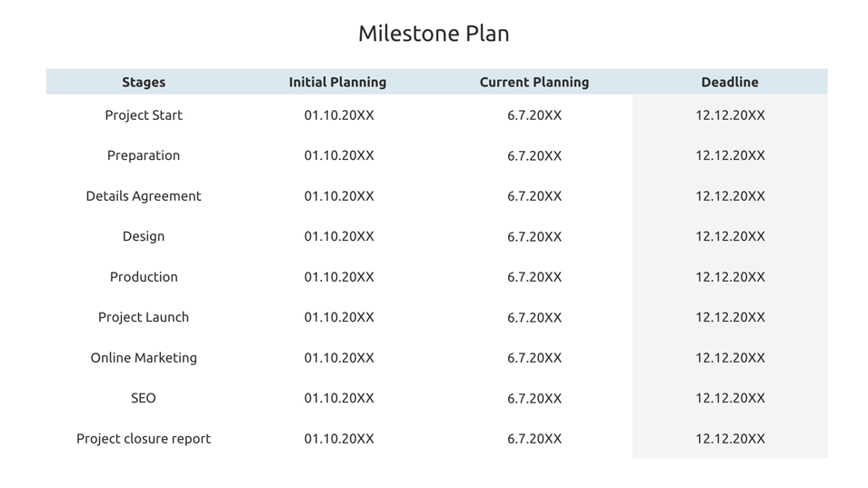
Task: Select the Online Marketing stage cell
Action: 144,358
